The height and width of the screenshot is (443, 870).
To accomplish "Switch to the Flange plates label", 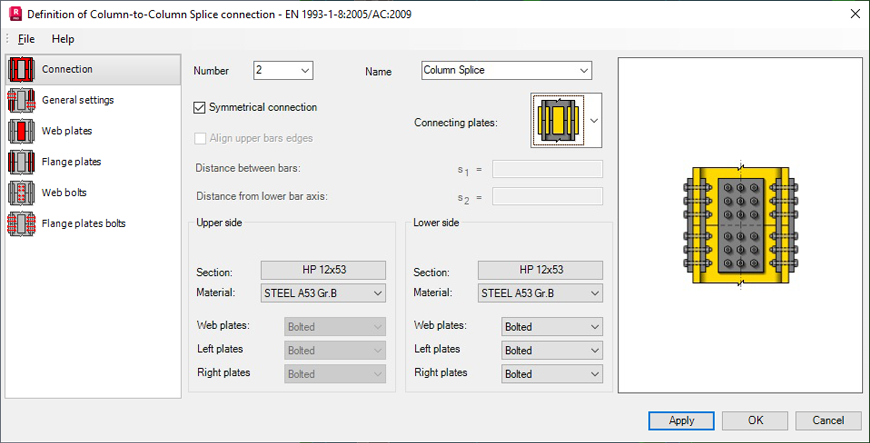I will 71,162.
